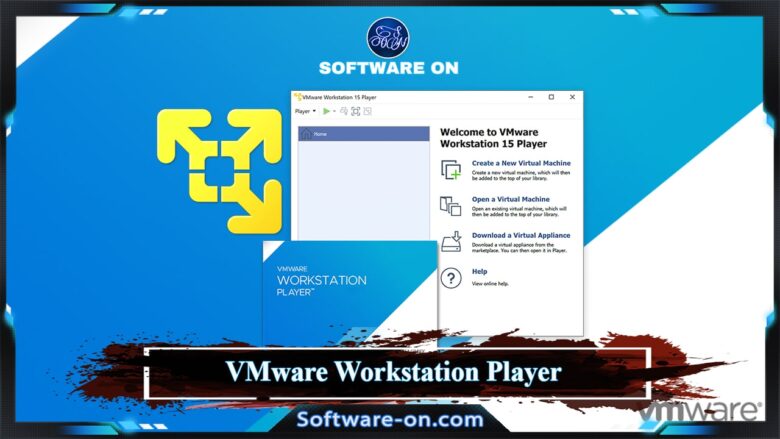Click the Download a Virtual Appliance icon
The height and width of the screenshot is (439, 780).
click(451, 242)
